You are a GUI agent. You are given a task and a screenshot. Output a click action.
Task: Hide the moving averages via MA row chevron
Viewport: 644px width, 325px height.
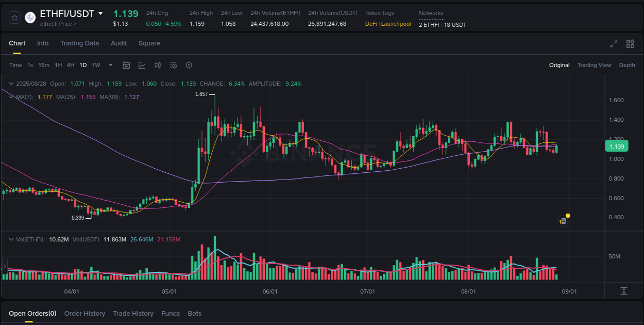tap(11, 96)
